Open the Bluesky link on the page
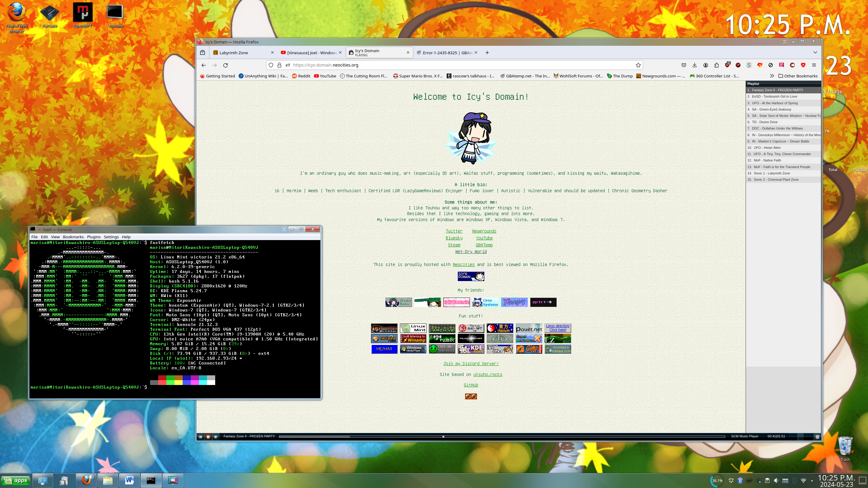 click(x=454, y=238)
